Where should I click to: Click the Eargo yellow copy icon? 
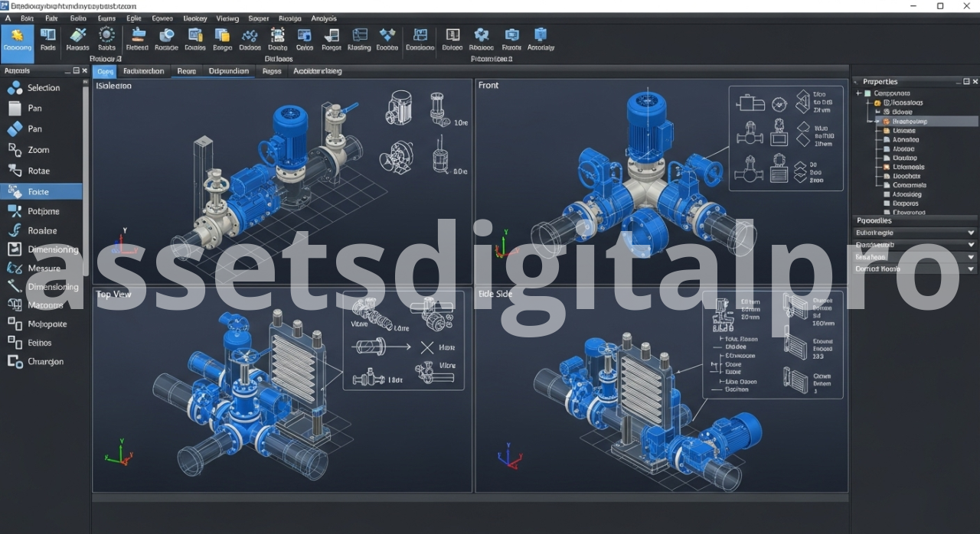pos(222,40)
